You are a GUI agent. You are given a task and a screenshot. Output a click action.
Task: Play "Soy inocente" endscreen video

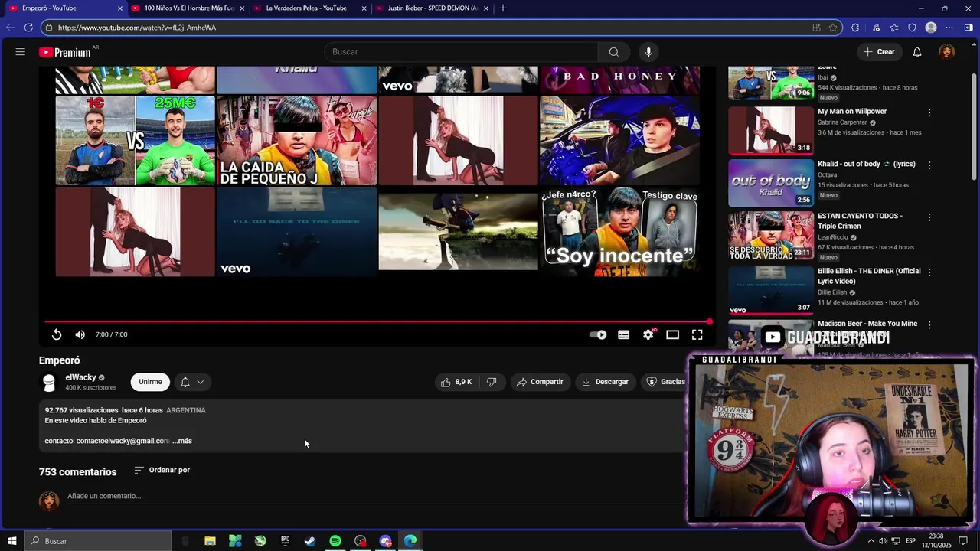click(619, 231)
